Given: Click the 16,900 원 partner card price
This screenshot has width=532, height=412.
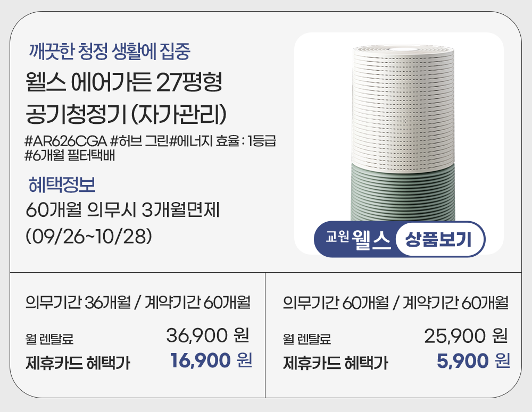Looking at the screenshot, I should tap(211, 361).
